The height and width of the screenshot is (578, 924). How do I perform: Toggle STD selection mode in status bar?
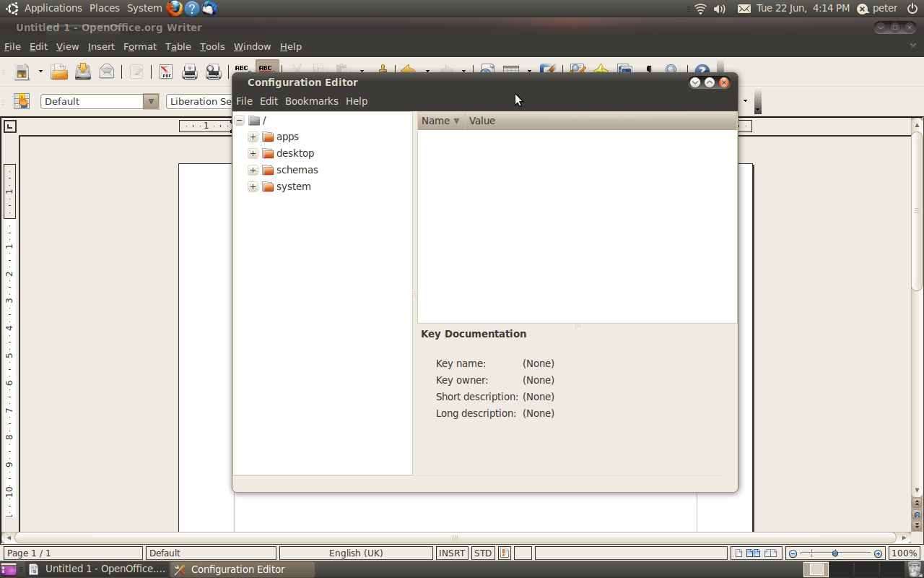(x=482, y=553)
